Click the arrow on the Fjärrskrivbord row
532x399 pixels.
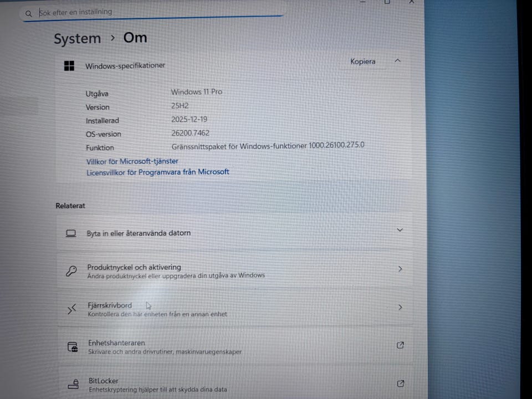(400, 307)
